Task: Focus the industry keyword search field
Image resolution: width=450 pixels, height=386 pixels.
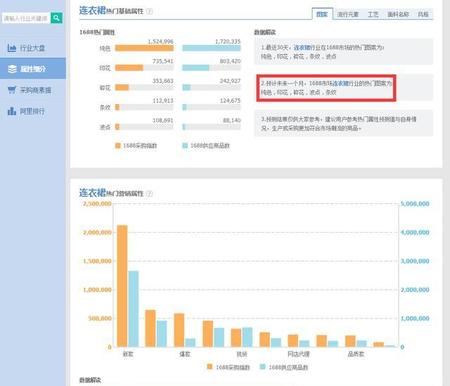Action: (26, 18)
